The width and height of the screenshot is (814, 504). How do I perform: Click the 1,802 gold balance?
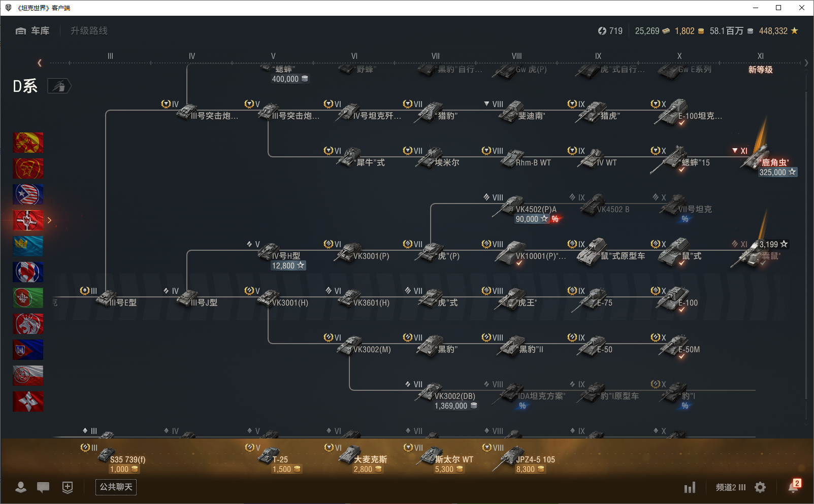tap(690, 31)
